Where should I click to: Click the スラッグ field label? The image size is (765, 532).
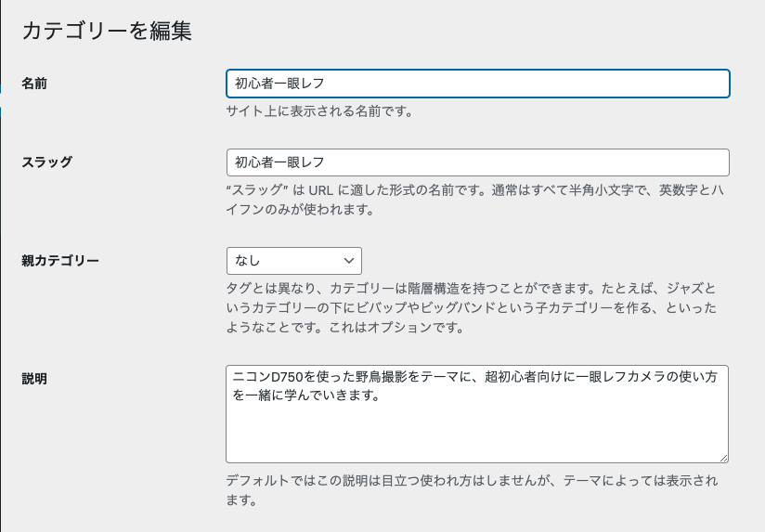tap(46, 162)
